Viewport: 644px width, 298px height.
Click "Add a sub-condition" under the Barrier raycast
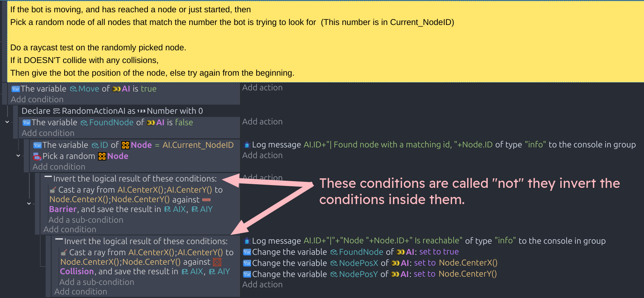86,220
